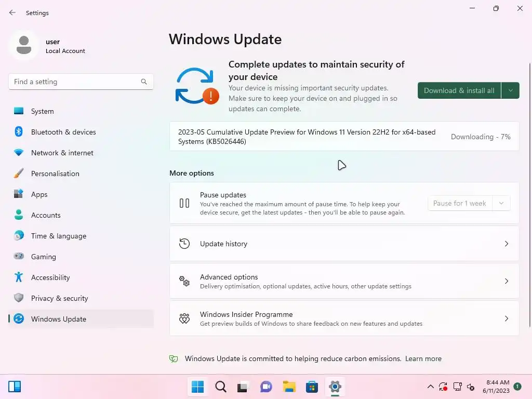Screen dimensions: 532x399
Task: Click the Time & language globe icon
Action: tap(19, 235)
